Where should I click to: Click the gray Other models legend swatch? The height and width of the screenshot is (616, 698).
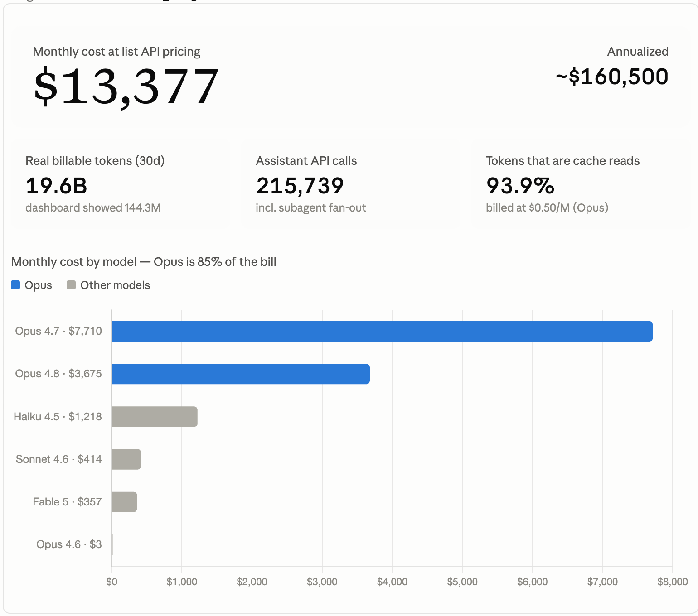click(71, 285)
